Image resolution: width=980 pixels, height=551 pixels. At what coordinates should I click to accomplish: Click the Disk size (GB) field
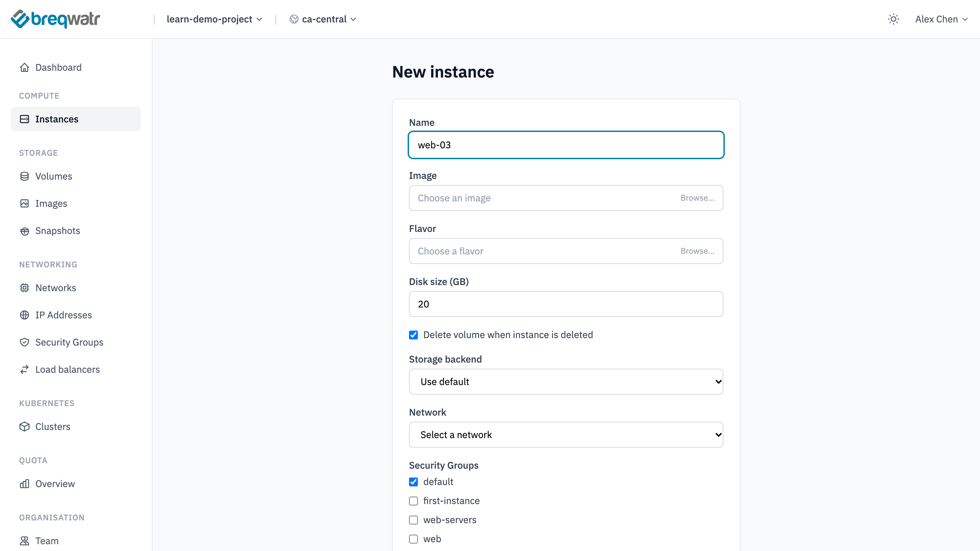pyautogui.click(x=566, y=304)
